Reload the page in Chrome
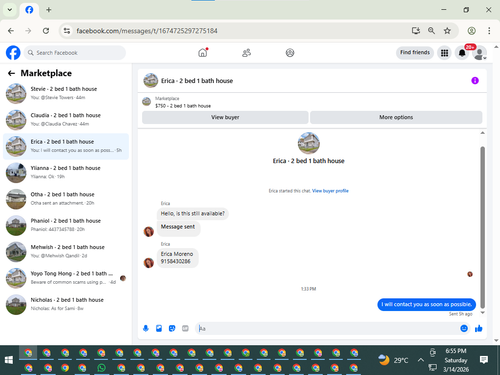 coord(46,31)
